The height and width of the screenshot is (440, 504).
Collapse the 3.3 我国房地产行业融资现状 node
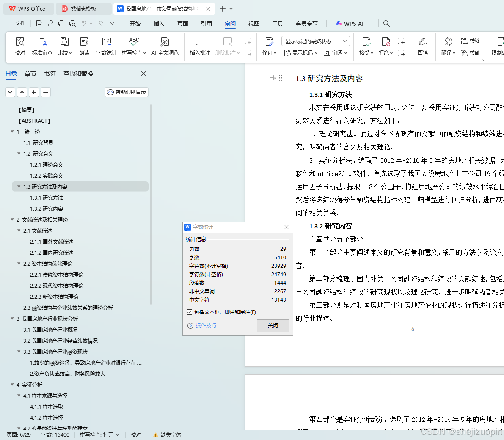click(19, 352)
